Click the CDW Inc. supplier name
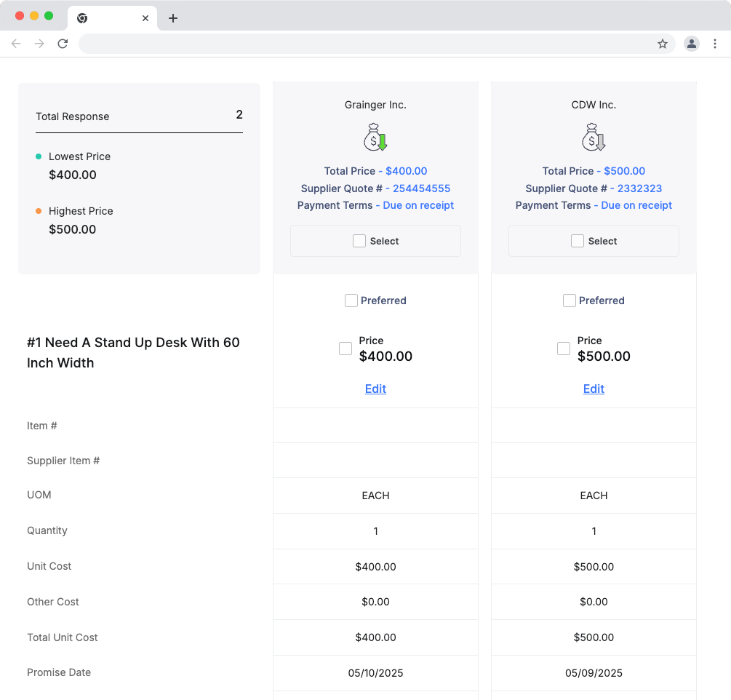 594,105
